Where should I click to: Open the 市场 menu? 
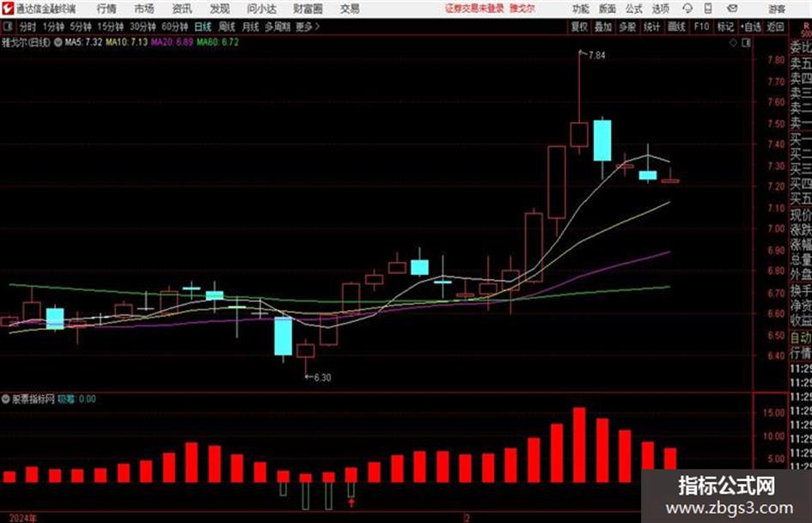tap(144, 9)
